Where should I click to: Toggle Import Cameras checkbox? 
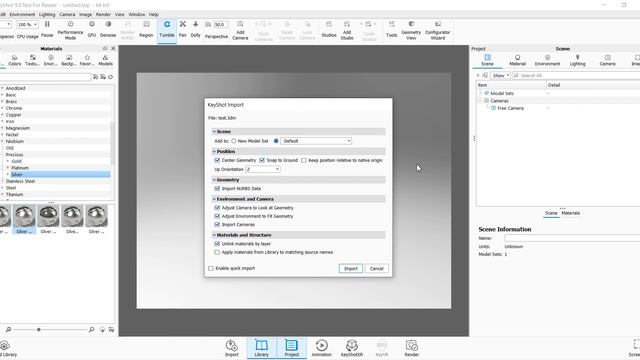coord(217,225)
